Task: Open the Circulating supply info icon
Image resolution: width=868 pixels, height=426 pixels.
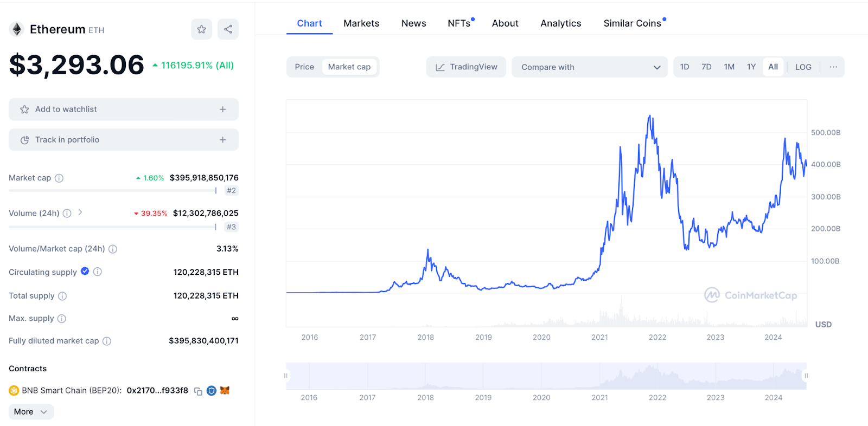Action: (98, 272)
